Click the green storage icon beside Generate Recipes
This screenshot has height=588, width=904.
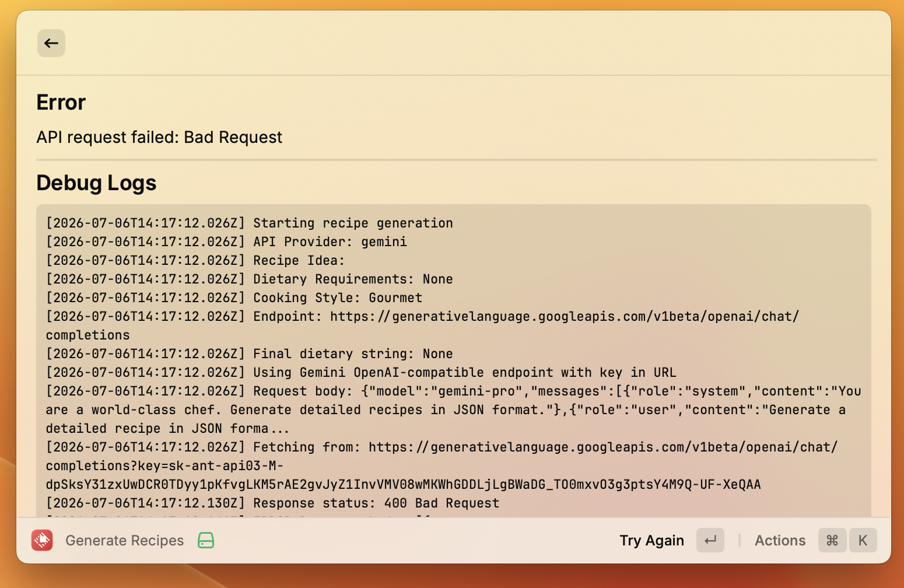[x=206, y=541]
